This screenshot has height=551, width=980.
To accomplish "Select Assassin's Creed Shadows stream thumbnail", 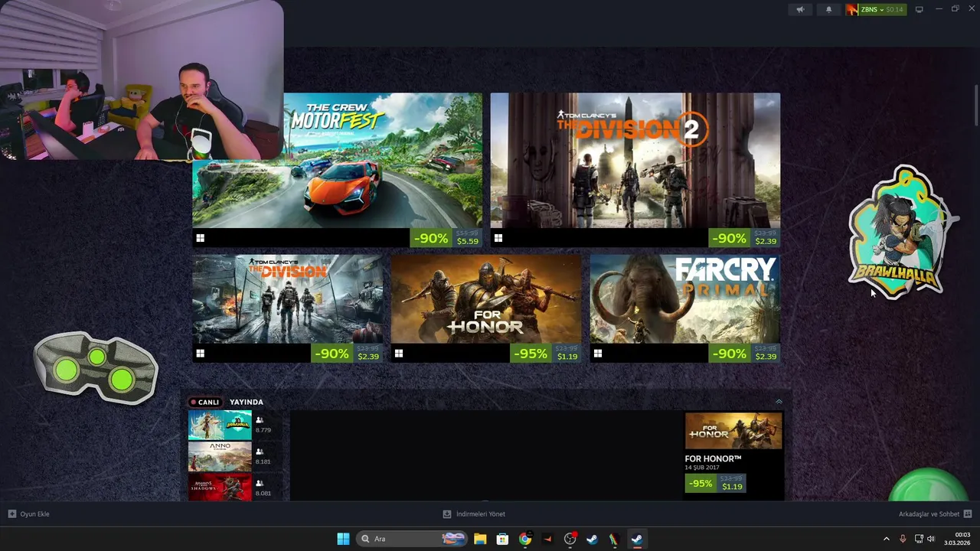I will pyautogui.click(x=220, y=487).
